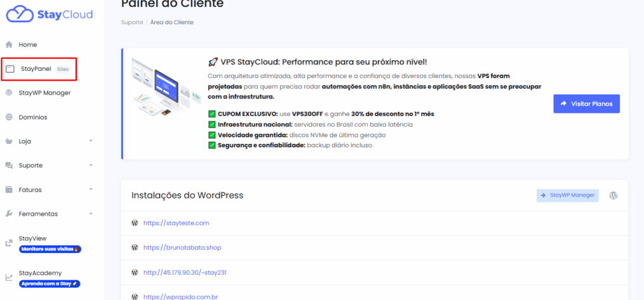Click the Ferramentas wrench icon
644x300 pixels.
click(9, 214)
